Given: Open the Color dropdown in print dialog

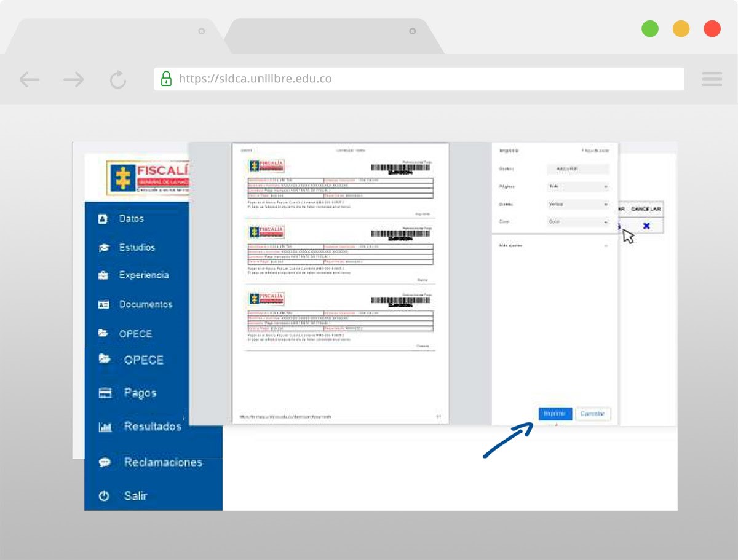Looking at the screenshot, I should coord(577,222).
